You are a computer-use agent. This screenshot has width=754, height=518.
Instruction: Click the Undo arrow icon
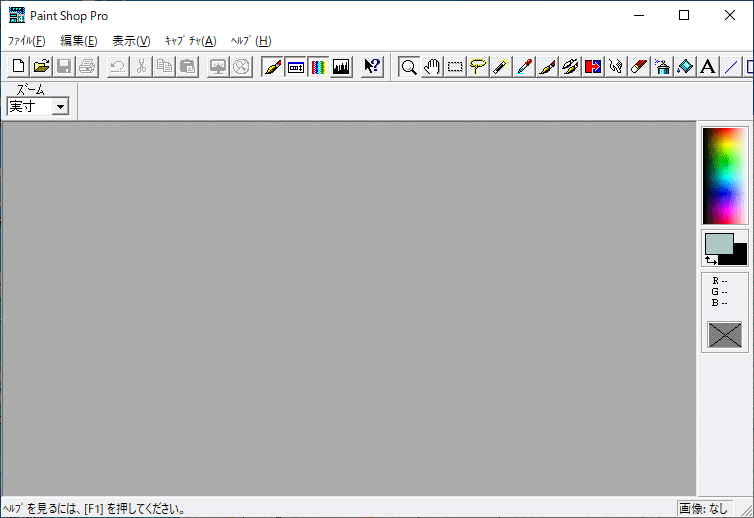(x=118, y=66)
